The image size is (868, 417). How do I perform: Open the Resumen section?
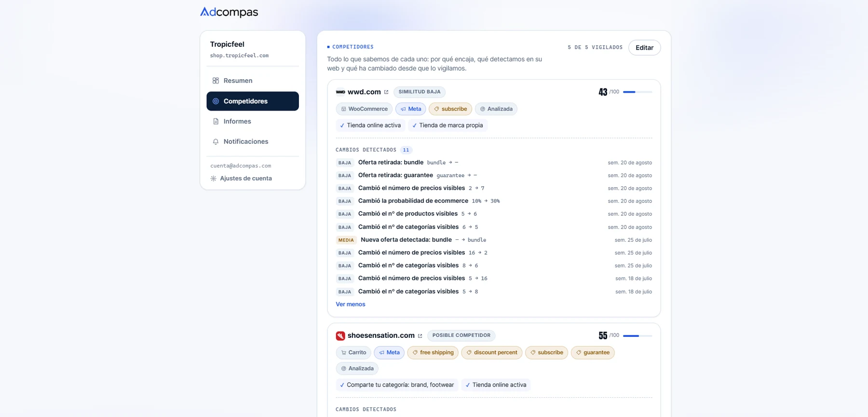click(253, 81)
